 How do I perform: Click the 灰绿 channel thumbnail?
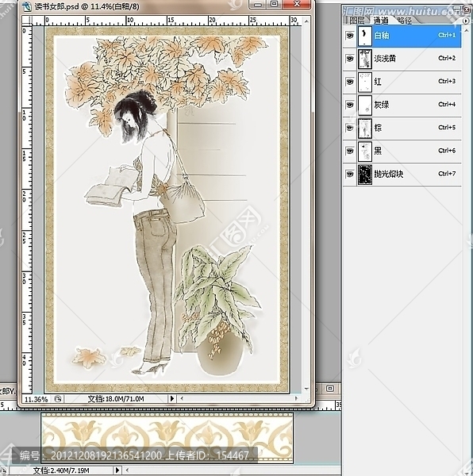[x=364, y=105]
